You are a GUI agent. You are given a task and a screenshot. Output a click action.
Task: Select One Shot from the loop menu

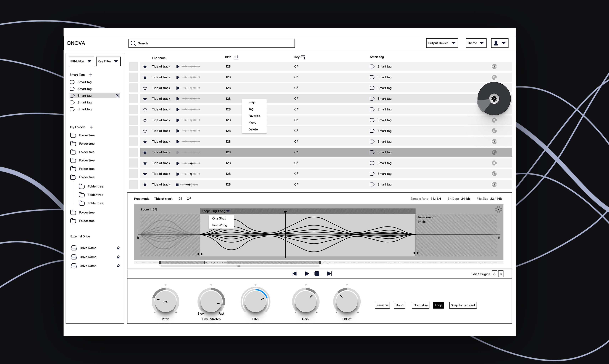point(219,218)
